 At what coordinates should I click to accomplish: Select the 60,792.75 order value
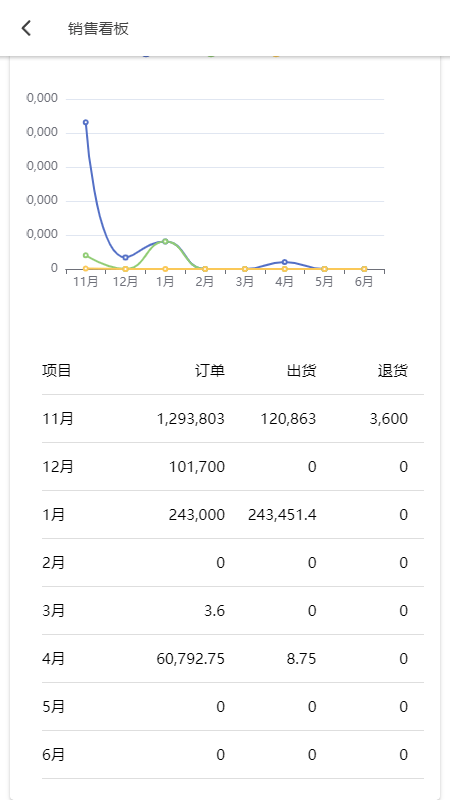coord(191,659)
